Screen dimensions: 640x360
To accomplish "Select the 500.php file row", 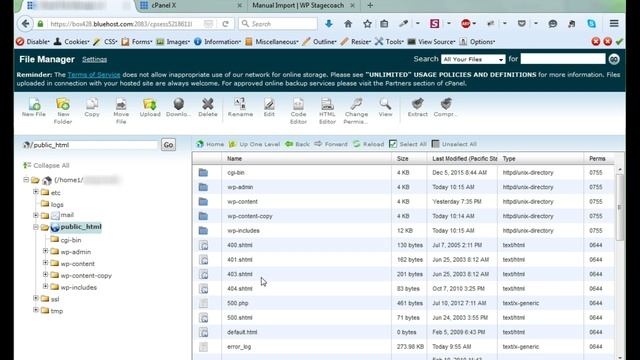I will click(403, 303).
